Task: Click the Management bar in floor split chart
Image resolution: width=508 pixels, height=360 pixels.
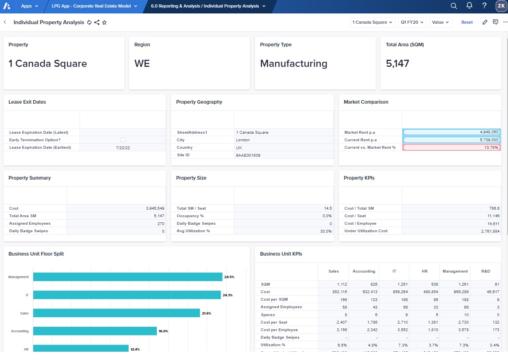Action: (128, 277)
